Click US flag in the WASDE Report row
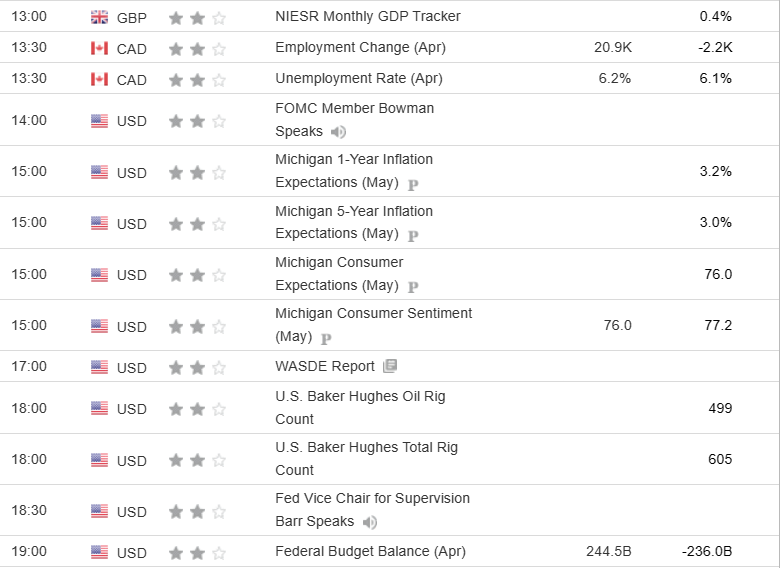783x568 pixels. [99, 367]
